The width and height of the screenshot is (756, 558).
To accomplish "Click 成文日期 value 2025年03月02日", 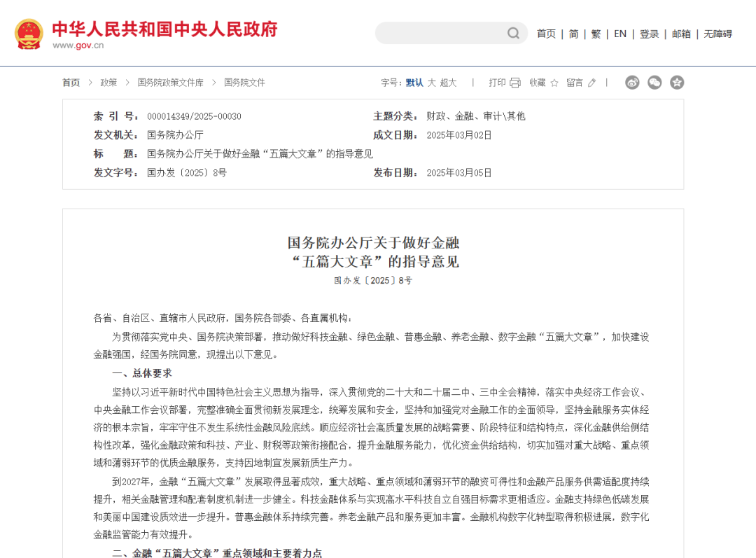I will coord(459,135).
